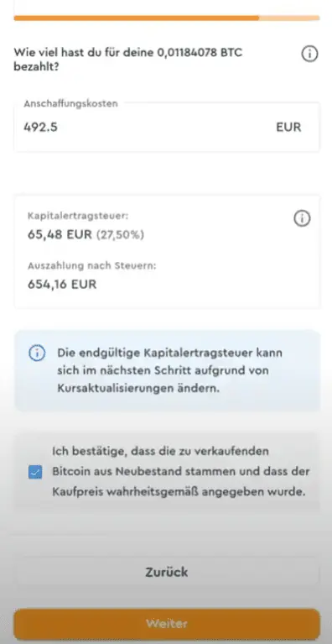Click the 'Ich bestätige' confirmation text
The width and height of the screenshot is (332, 644).
181,472
